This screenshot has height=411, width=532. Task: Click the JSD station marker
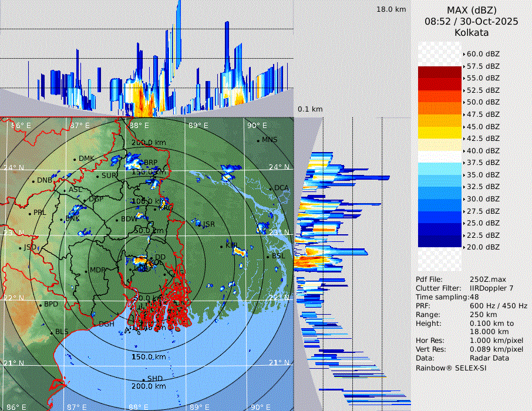pos(20,248)
